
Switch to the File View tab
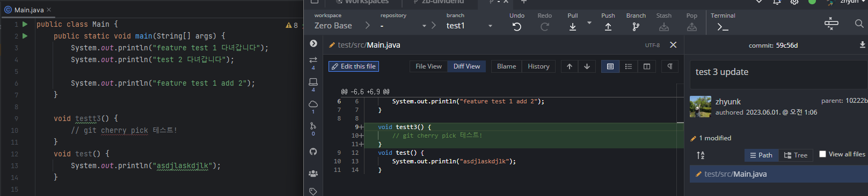point(428,66)
